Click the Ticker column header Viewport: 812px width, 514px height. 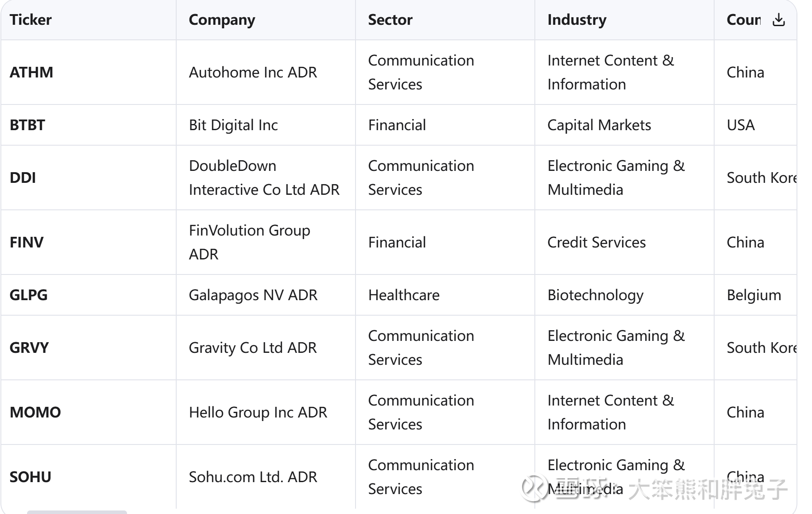(x=31, y=20)
